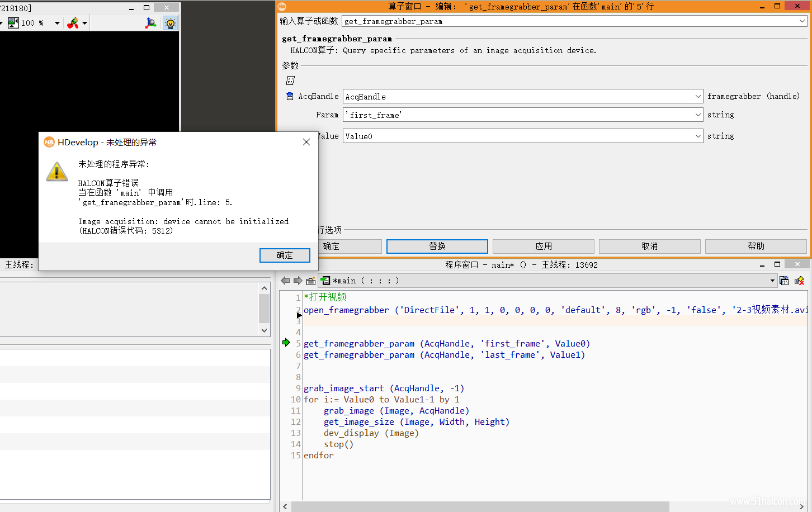Image resolution: width=812 pixels, height=512 pixels.
Task: Open the draw tool dropdown arrow
Action: 85,23
